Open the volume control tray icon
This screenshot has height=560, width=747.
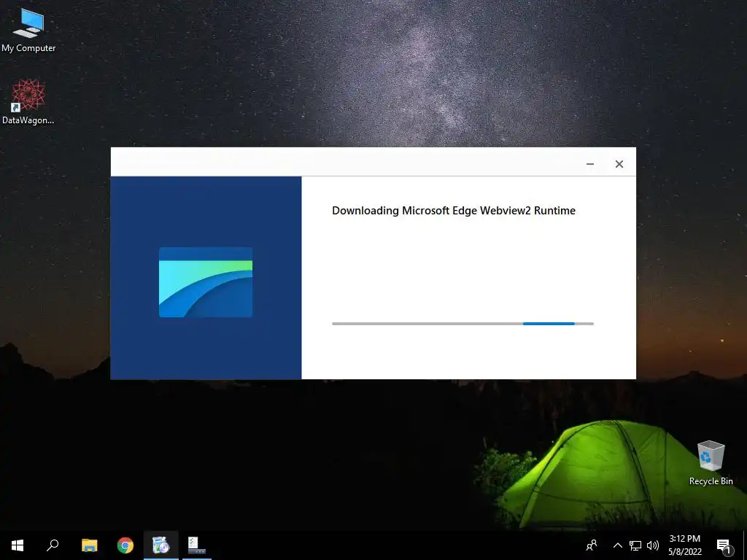[653, 545]
